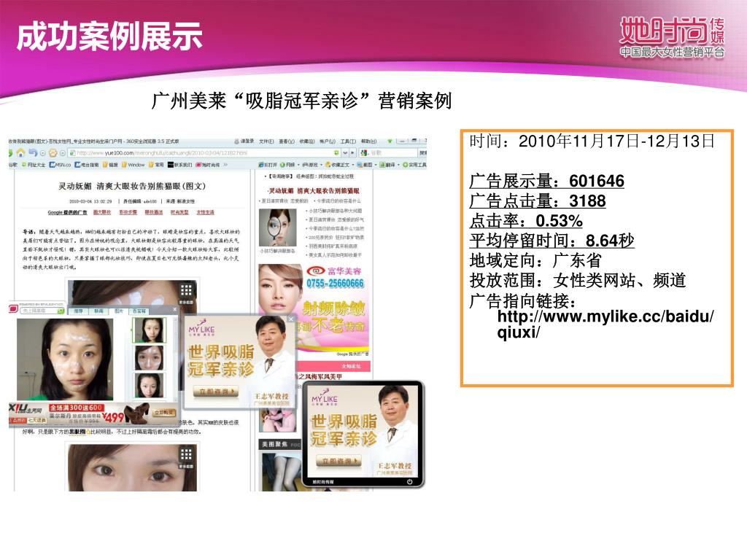Click the green refresh icon in address bar
Viewport: 747px width, 560px height.
pyautogui.click(x=336, y=153)
